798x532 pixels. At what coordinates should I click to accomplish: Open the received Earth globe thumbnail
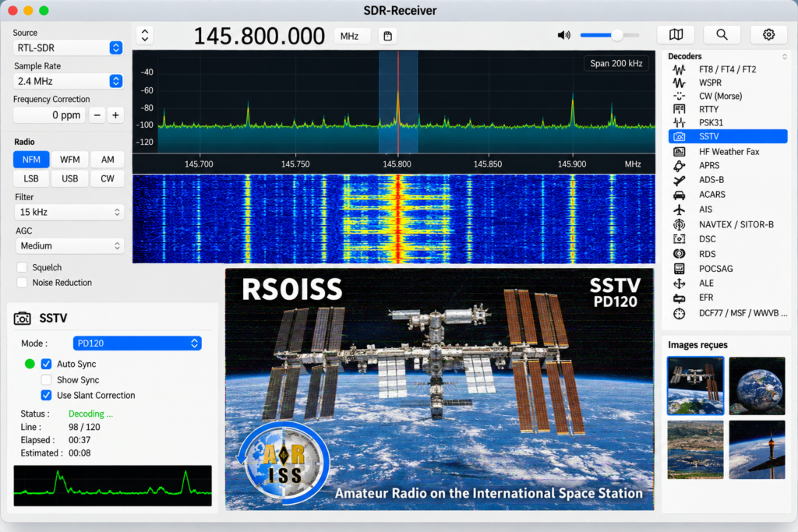[757, 386]
